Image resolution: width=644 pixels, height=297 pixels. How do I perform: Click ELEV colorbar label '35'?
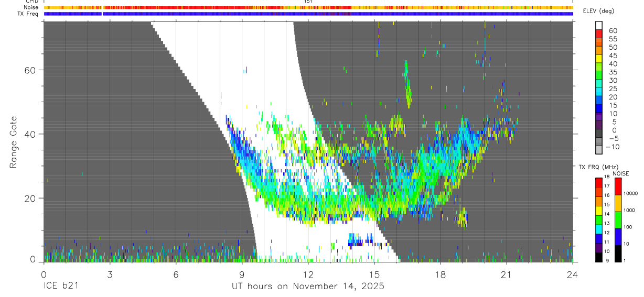(612, 72)
